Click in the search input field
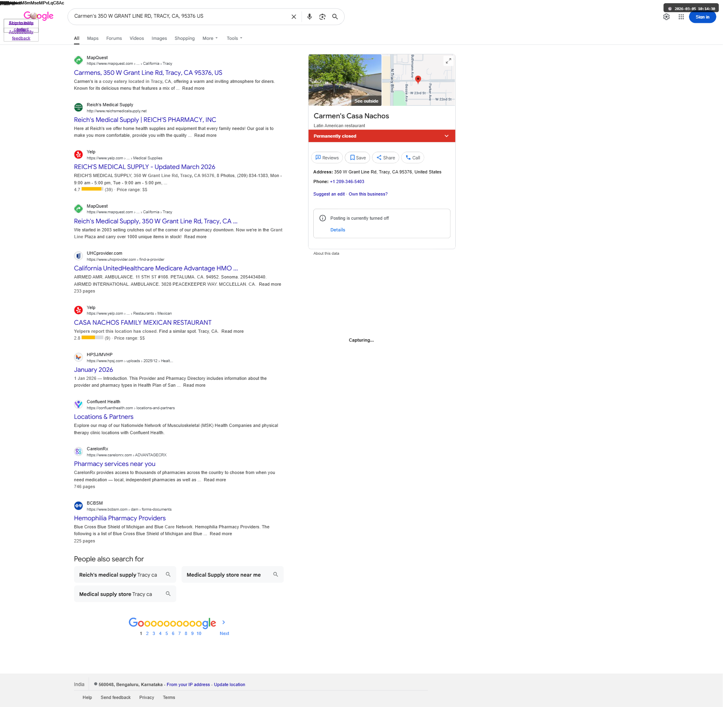 click(x=179, y=16)
